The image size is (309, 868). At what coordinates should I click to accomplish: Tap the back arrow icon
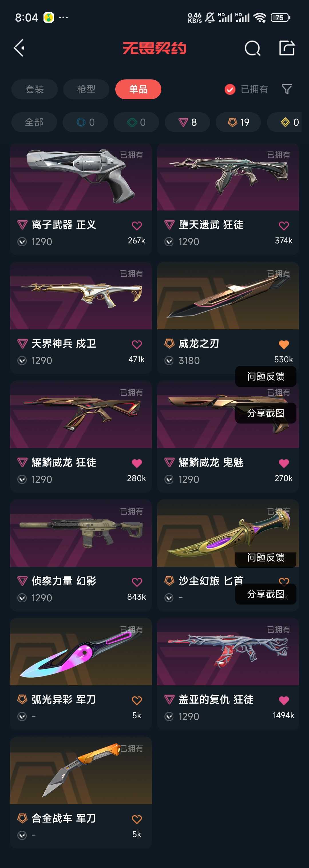tap(19, 48)
